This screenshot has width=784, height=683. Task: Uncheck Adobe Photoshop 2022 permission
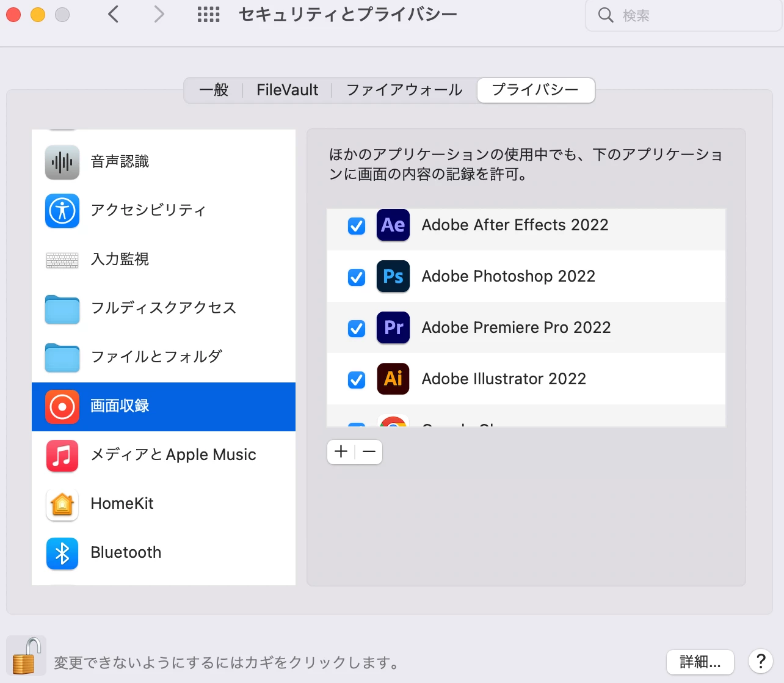tap(357, 277)
